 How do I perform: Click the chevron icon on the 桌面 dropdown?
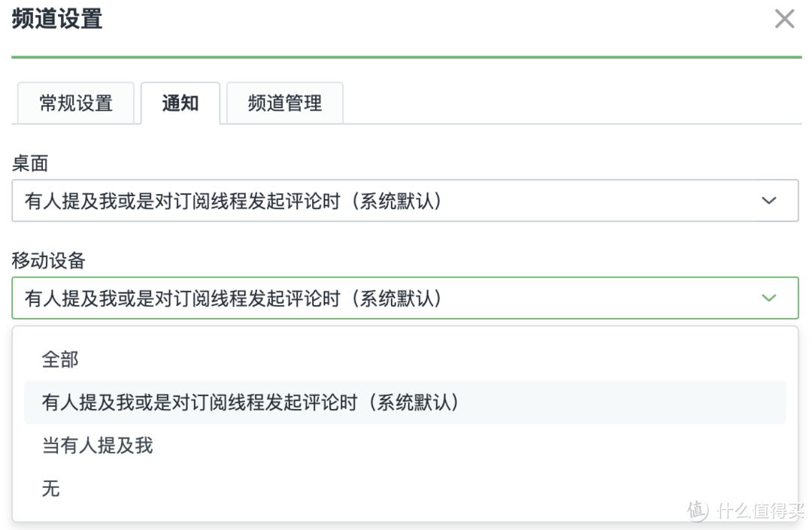[768, 201]
